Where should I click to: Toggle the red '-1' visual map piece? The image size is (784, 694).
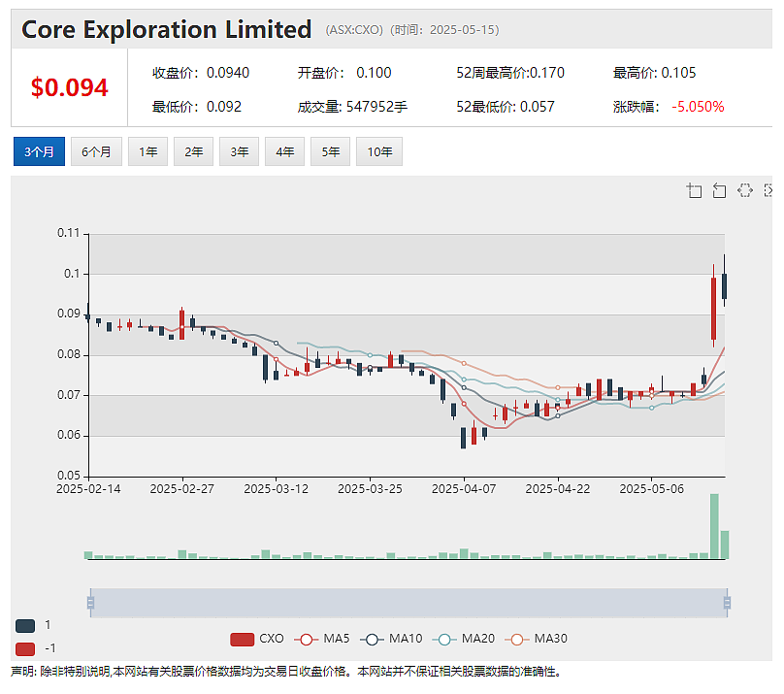(25, 649)
